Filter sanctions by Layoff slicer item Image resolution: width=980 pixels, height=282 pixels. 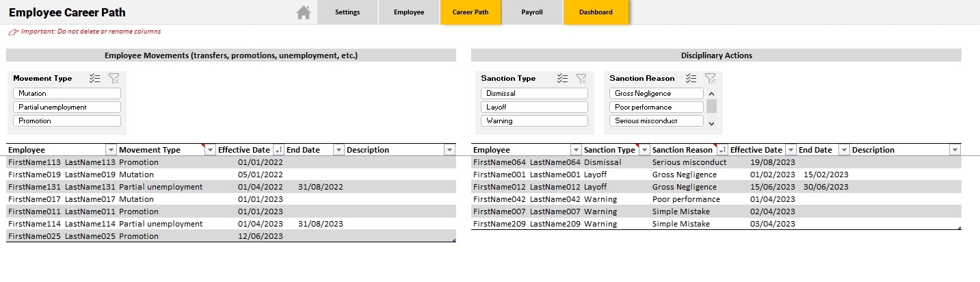(x=534, y=107)
